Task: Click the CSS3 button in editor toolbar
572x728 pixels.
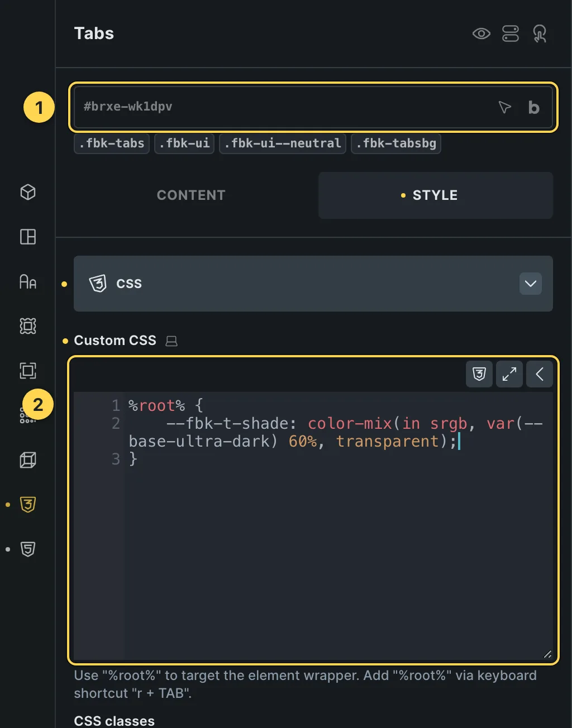Action: point(479,374)
